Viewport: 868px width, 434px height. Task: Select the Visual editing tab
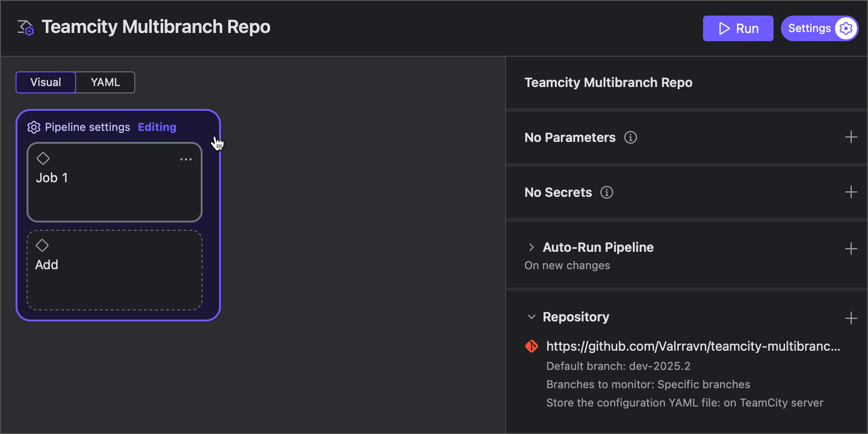coord(45,82)
